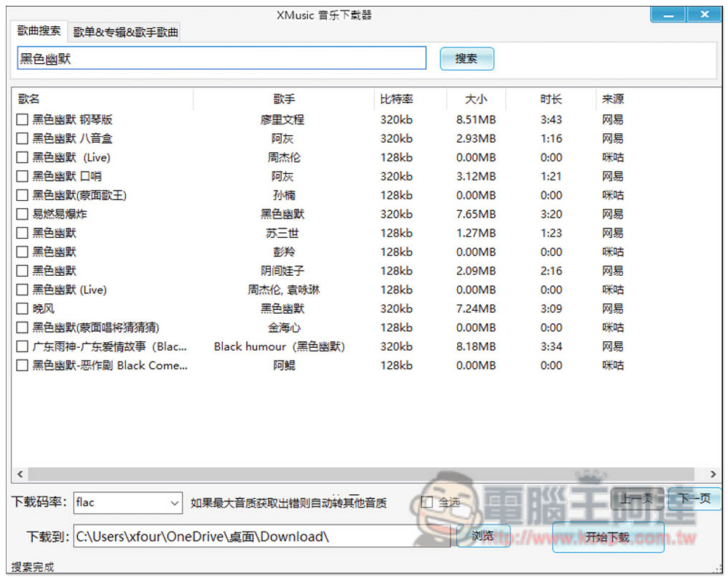The image size is (728, 580).
Task: Check the 晚风 song row checkbox
Action: pos(23,309)
